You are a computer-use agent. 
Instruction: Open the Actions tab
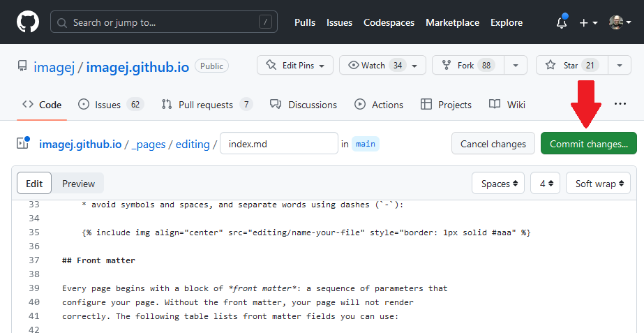coord(379,105)
